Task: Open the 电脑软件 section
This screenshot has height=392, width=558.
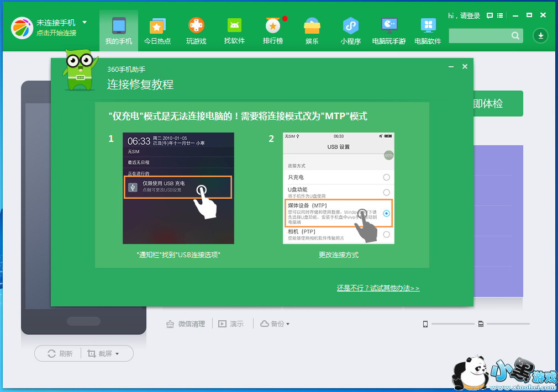Action: tap(428, 31)
